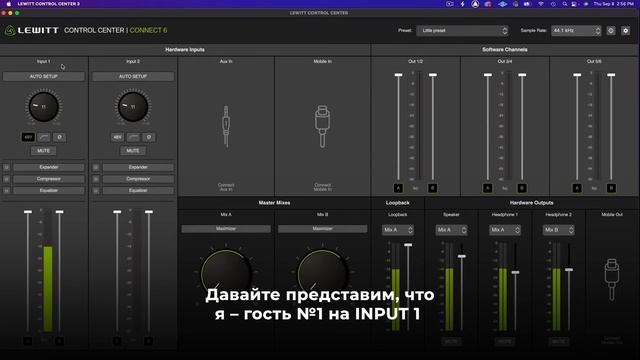Click AUTO SETUP for Input 1
The image size is (640, 360).
pyautogui.click(x=44, y=76)
